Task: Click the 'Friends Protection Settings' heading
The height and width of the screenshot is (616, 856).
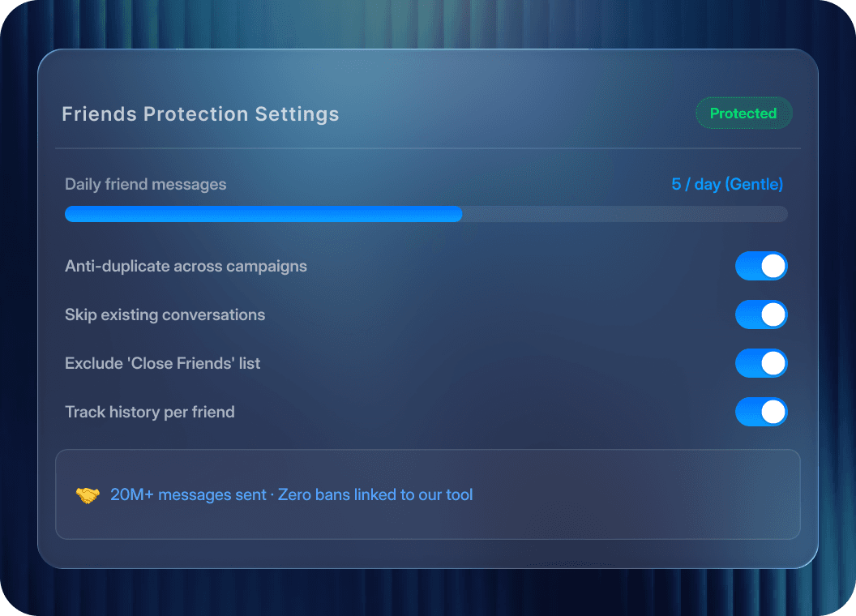Action: tap(200, 114)
